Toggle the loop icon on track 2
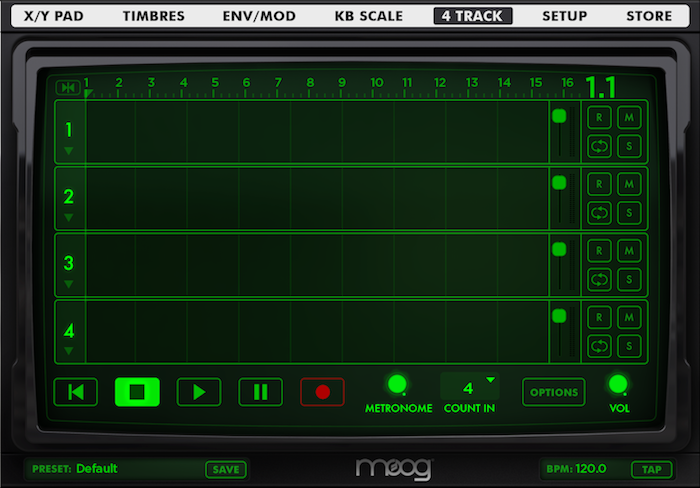This screenshot has width=700, height=488. pos(599,213)
